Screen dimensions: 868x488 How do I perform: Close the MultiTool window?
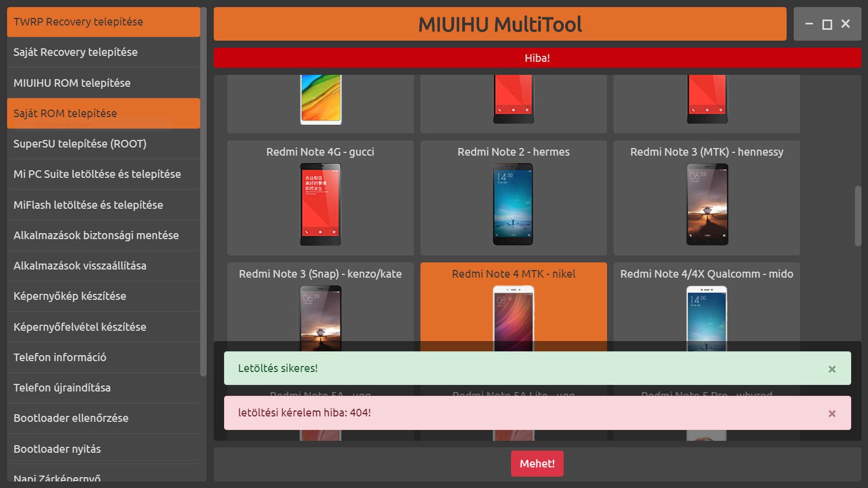point(845,24)
